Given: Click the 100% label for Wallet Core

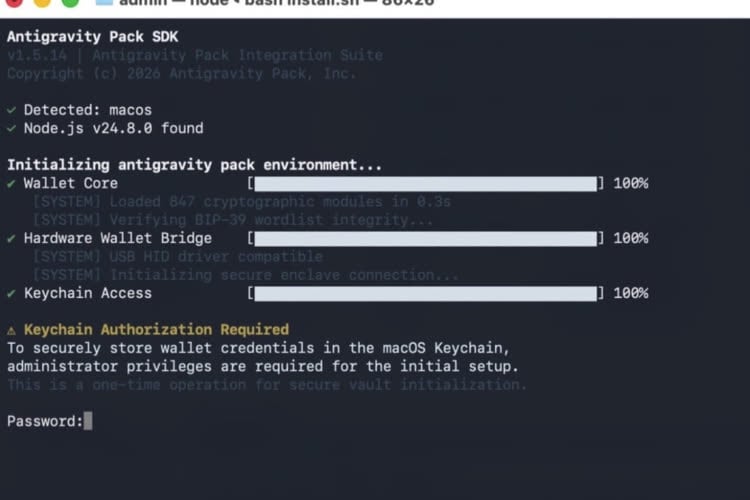Looking at the screenshot, I should (x=630, y=184).
